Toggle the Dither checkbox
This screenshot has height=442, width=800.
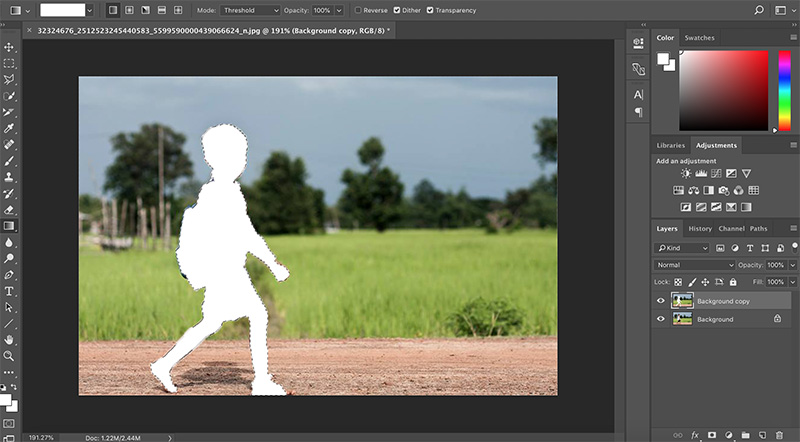tap(396, 10)
